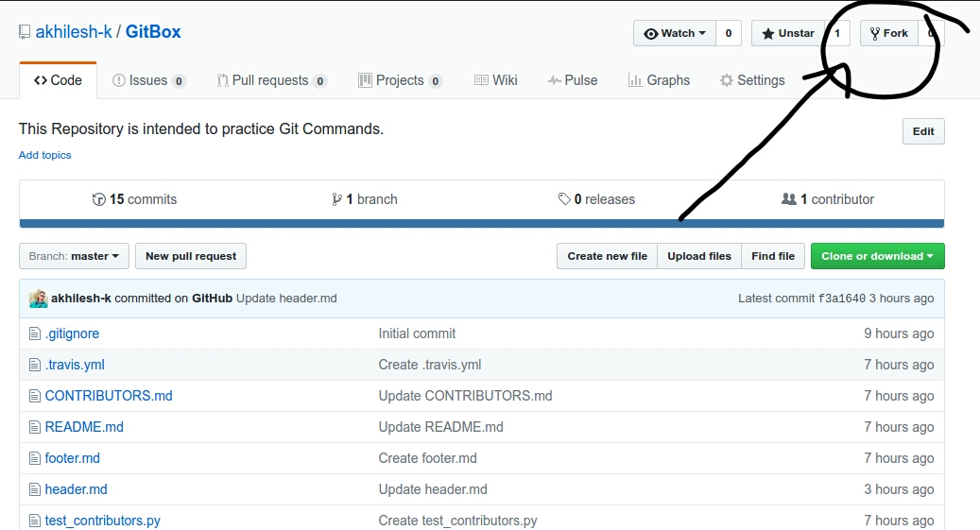This screenshot has width=980, height=530.
Task: Open the header.md file
Action: [77, 490]
